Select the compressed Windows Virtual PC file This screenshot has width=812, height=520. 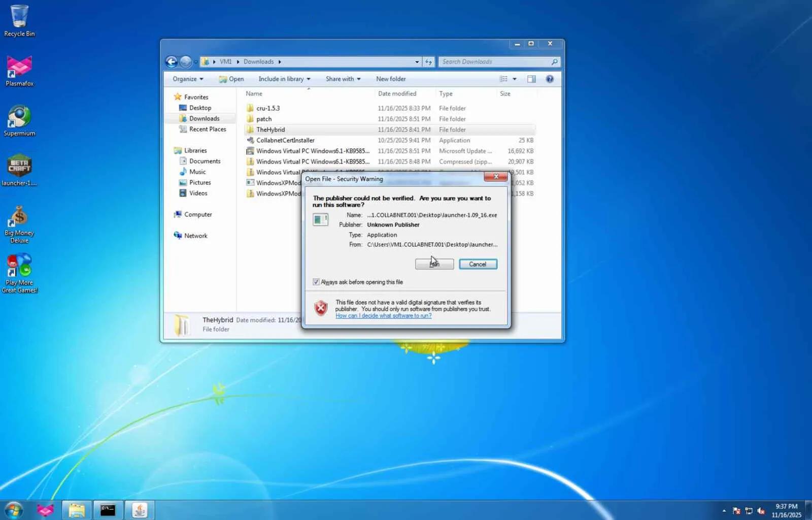coord(389,161)
